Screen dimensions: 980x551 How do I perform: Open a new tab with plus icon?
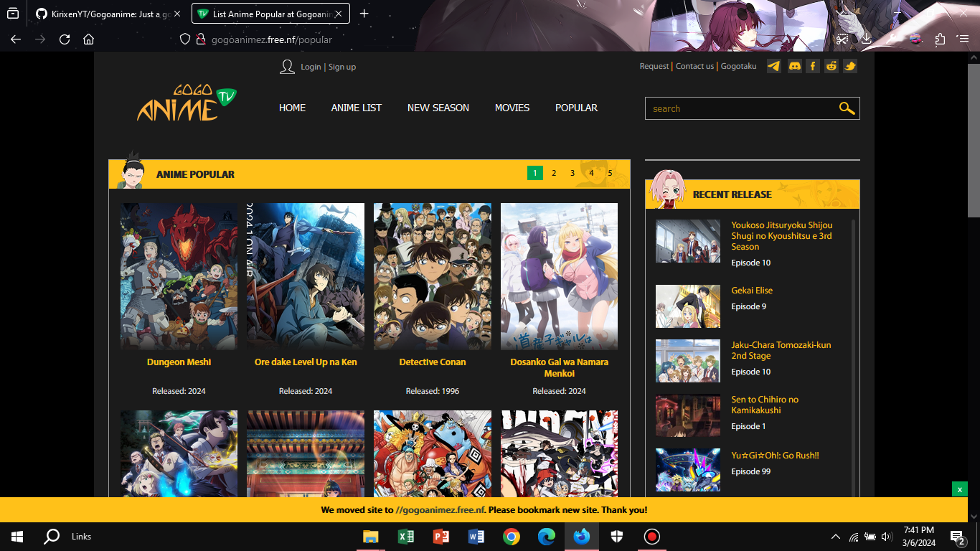click(364, 14)
